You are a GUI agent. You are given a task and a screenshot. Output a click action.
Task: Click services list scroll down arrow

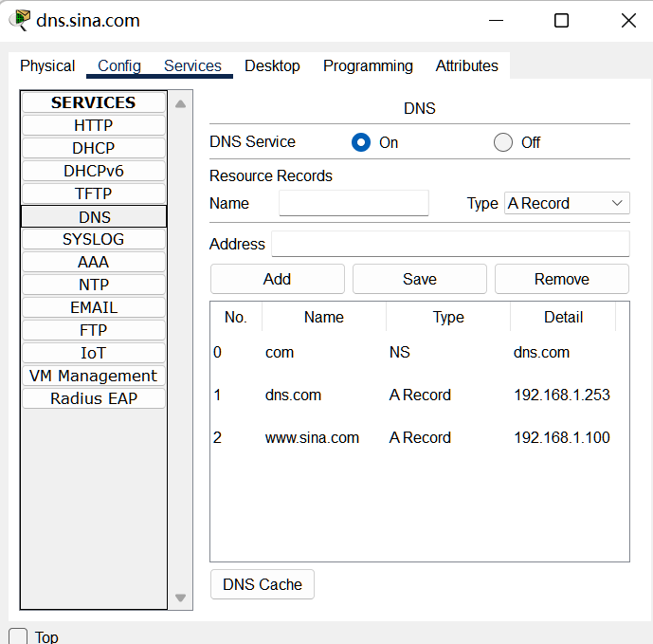tap(180, 598)
